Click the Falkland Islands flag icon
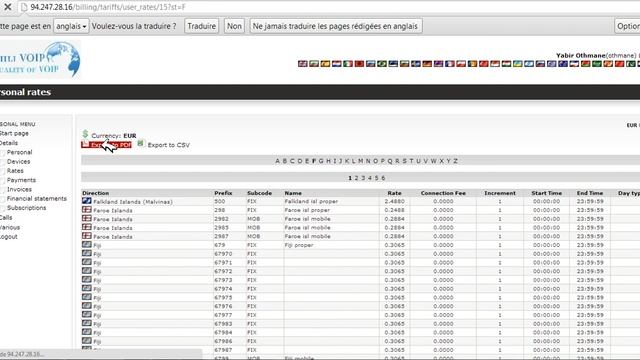This screenshot has height=360, width=640. pyautogui.click(x=87, y=201)
